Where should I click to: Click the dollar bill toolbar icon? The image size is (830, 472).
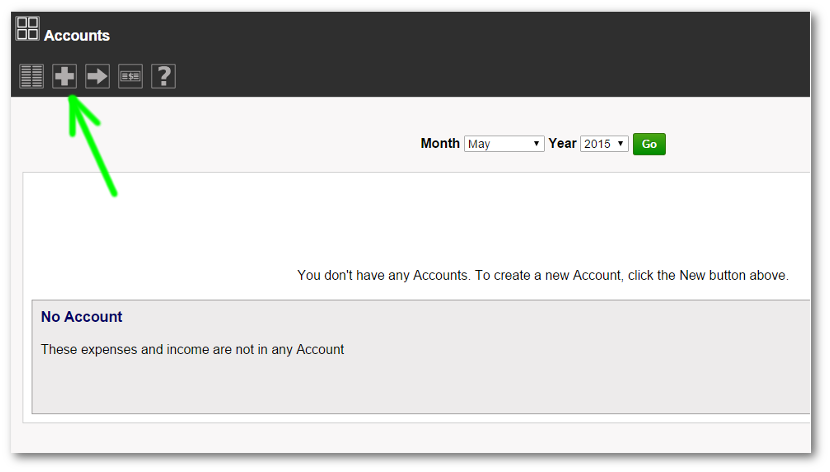coord(130,76)
